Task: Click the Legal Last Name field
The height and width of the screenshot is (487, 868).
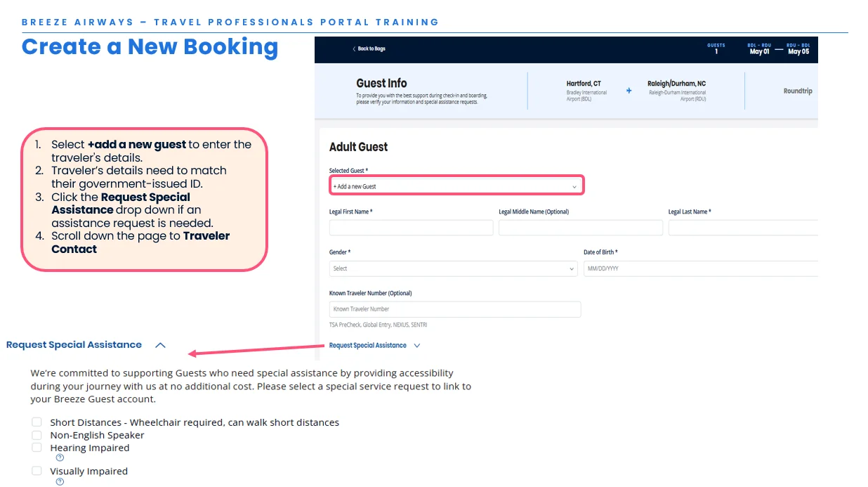Action: pos(743,228)
